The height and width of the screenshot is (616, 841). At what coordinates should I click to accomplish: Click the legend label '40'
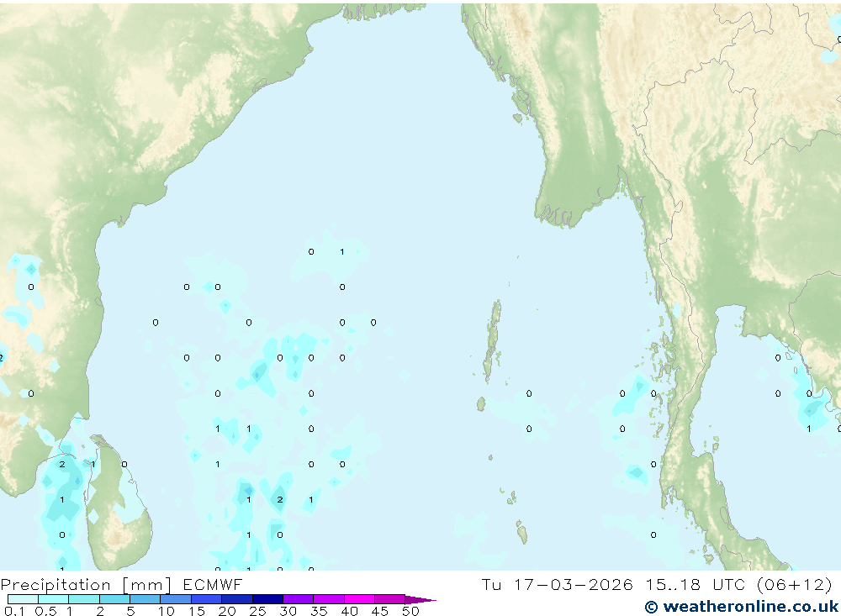[350, 611]
